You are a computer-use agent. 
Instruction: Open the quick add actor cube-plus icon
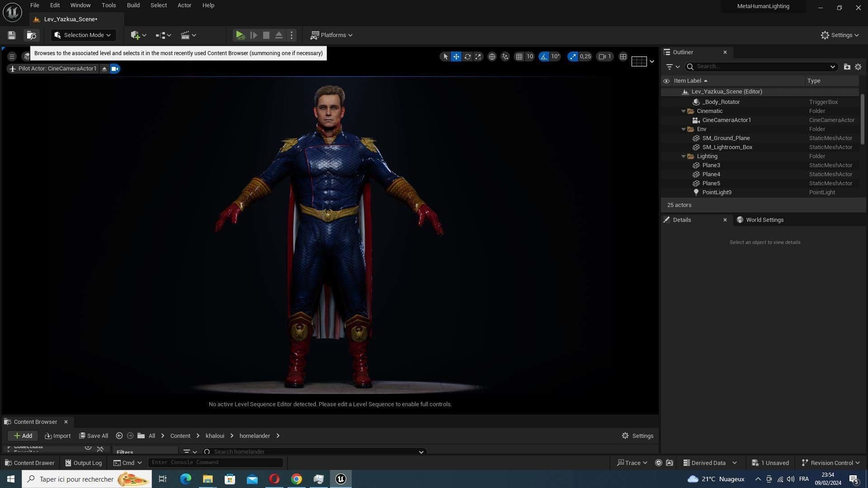[x=138, y=35]
